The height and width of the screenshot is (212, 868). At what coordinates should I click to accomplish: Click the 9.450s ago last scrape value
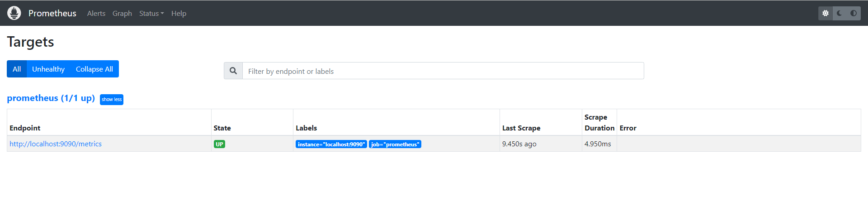pos(519,144)
